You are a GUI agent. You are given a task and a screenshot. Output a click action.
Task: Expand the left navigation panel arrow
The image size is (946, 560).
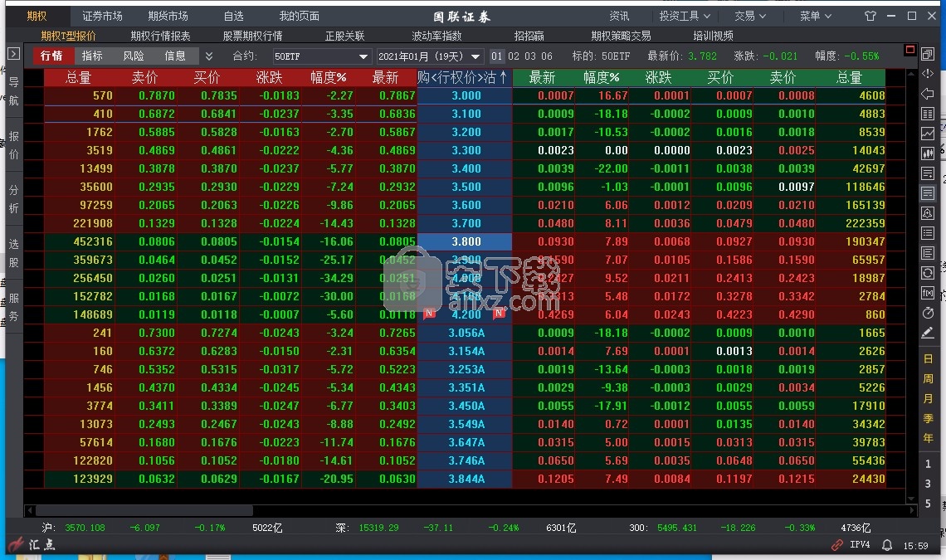[13, 54]
